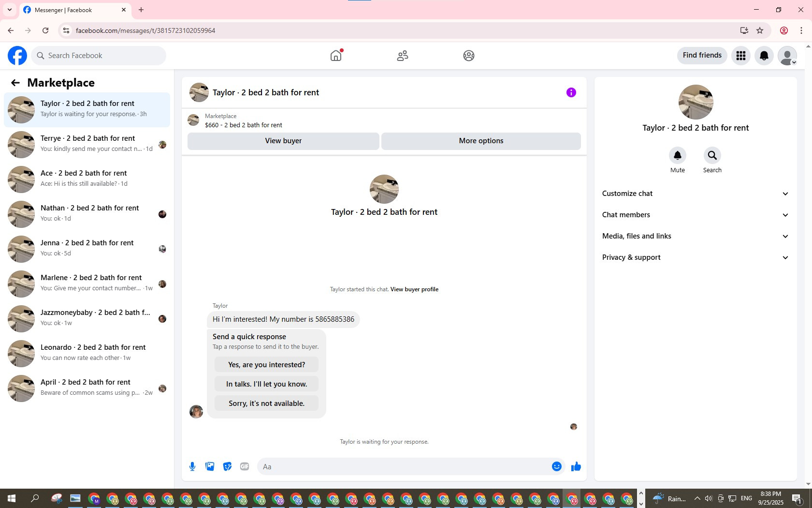The image size is (812, 508).
Task: Open volume control in system tray
Action: click(709, 498)
